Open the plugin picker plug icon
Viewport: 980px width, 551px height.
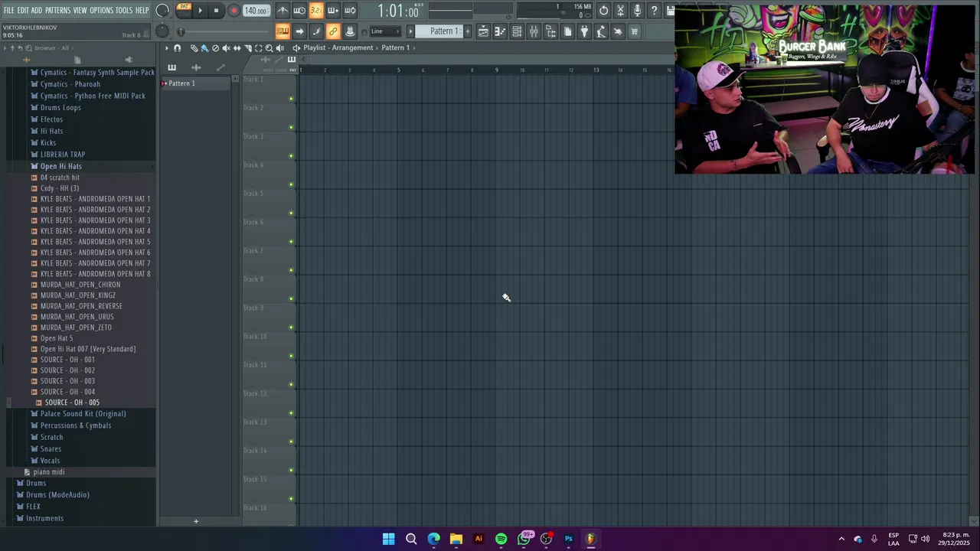pos(584,31)
